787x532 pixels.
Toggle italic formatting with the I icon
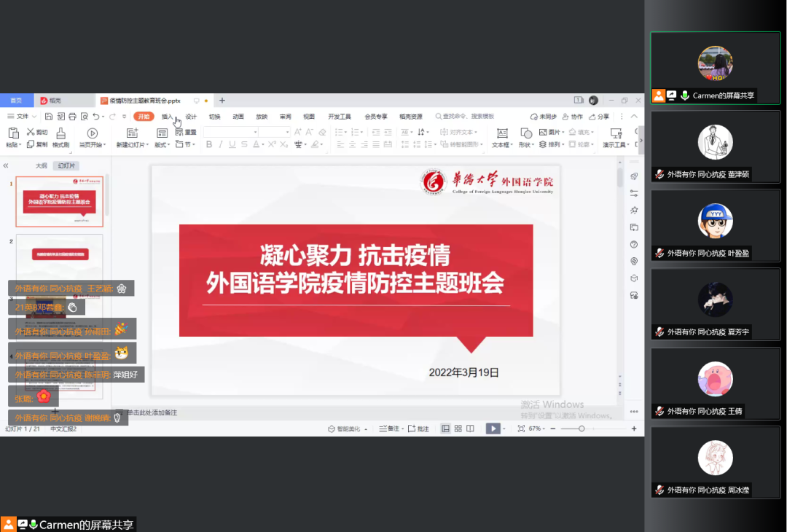pos(222,144)
